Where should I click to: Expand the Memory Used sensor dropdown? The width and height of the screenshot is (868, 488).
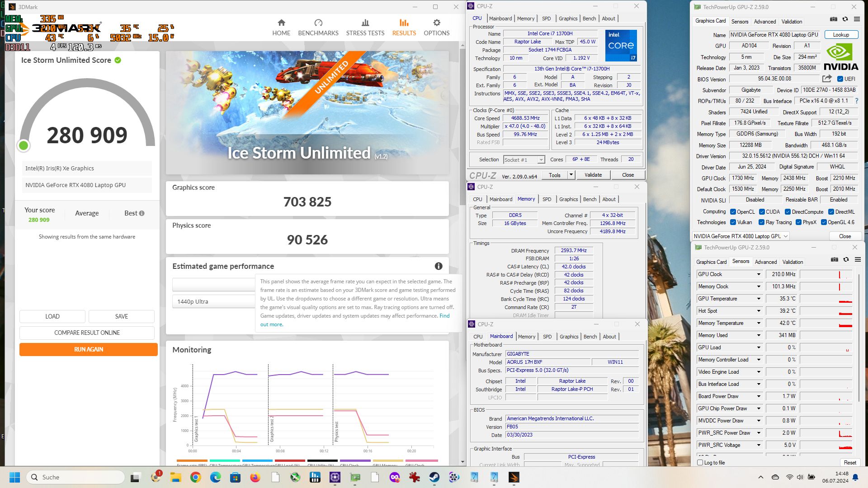759,335
